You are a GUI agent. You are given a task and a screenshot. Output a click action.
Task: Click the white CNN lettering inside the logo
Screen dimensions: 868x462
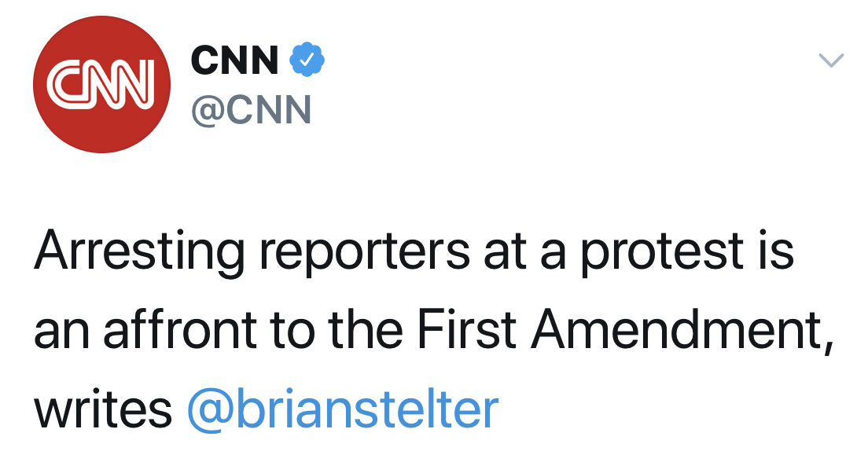[101, 82]
